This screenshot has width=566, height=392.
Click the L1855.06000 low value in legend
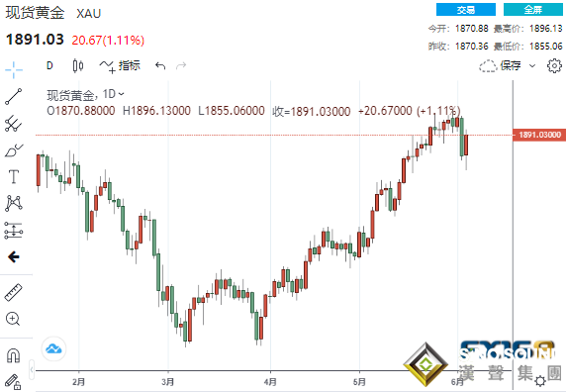(232, 111)
